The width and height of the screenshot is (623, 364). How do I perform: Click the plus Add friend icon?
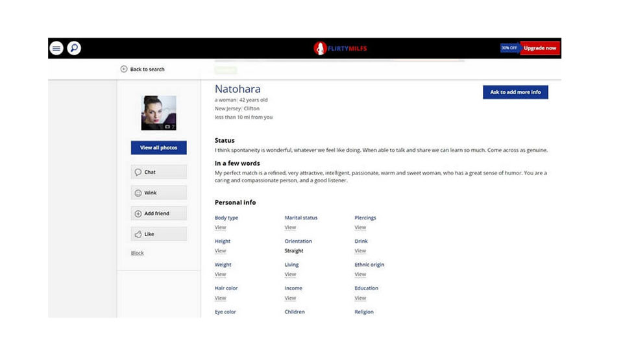coord(138,213)
